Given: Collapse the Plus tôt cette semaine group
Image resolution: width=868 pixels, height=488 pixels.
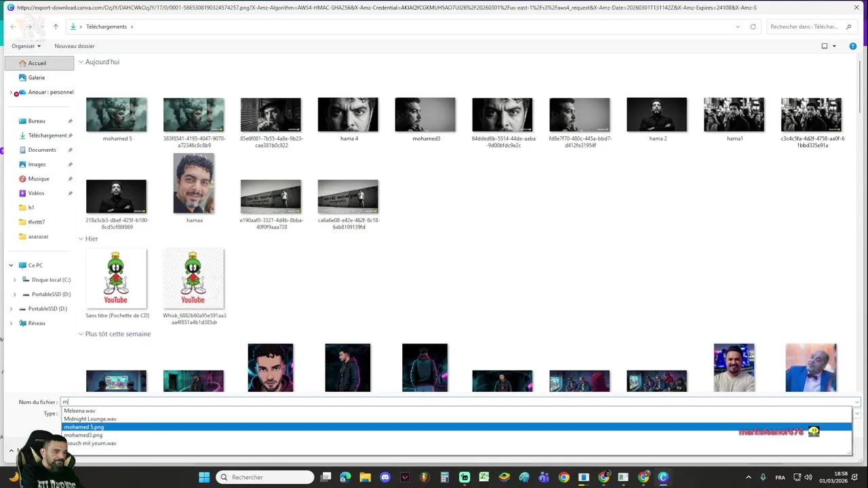Looking at the screenshot, I should pos(81,334).
